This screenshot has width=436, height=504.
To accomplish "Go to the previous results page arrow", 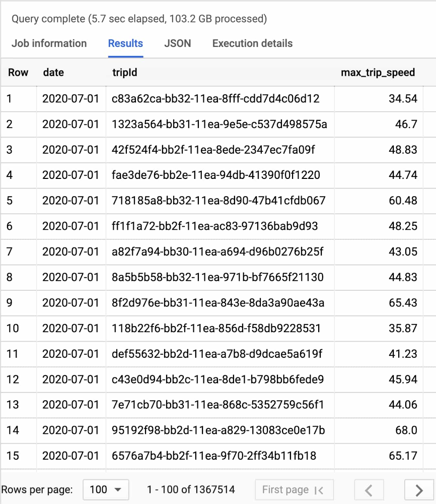I will (369, 490).
